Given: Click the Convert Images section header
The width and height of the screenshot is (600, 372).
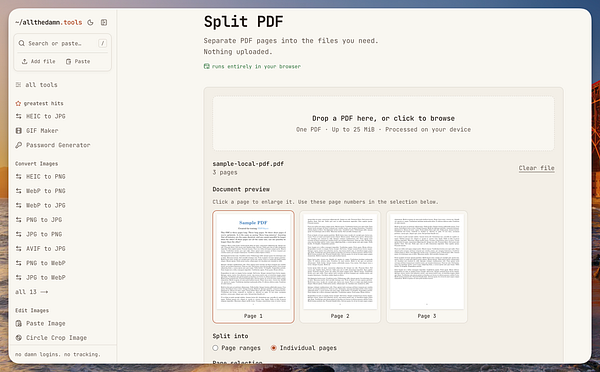Looking at the screenshot, I should pyautogui.click(x=37, y=164).
